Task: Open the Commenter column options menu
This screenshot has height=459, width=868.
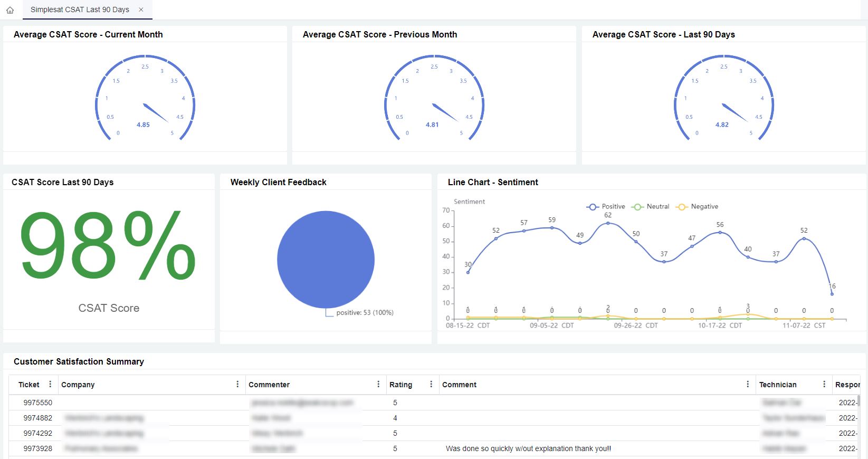Action: pyautogui.click(x=378, y=384)
